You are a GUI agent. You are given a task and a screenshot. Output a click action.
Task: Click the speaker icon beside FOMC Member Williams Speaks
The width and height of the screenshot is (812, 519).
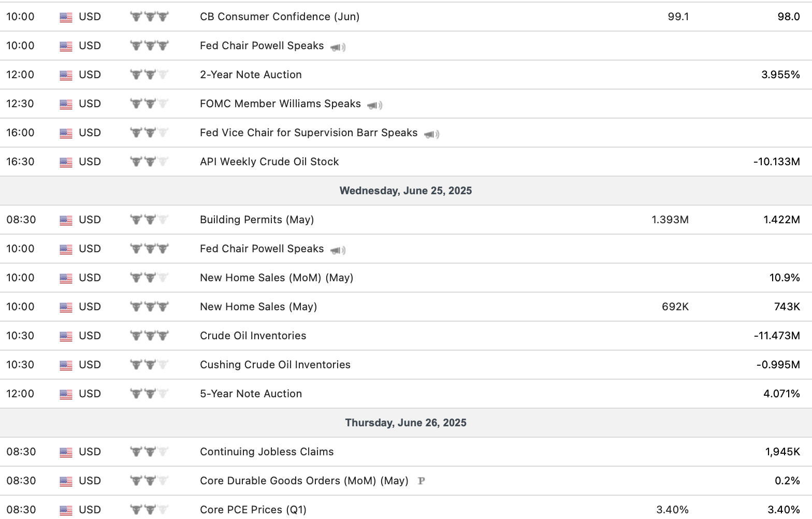[374, 105]
